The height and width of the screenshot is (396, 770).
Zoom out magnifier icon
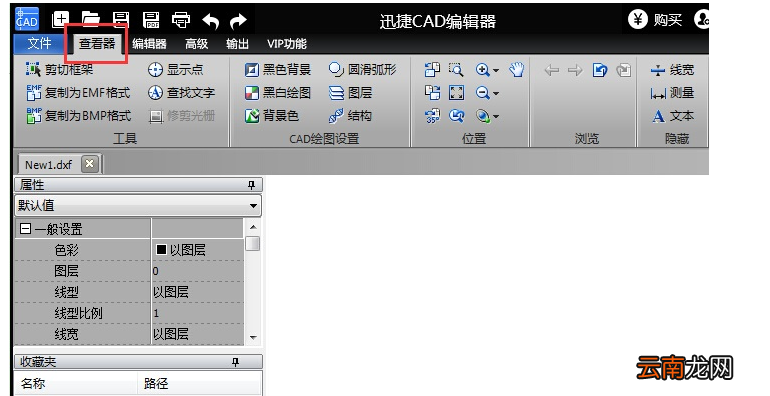[x=482, y=92]
